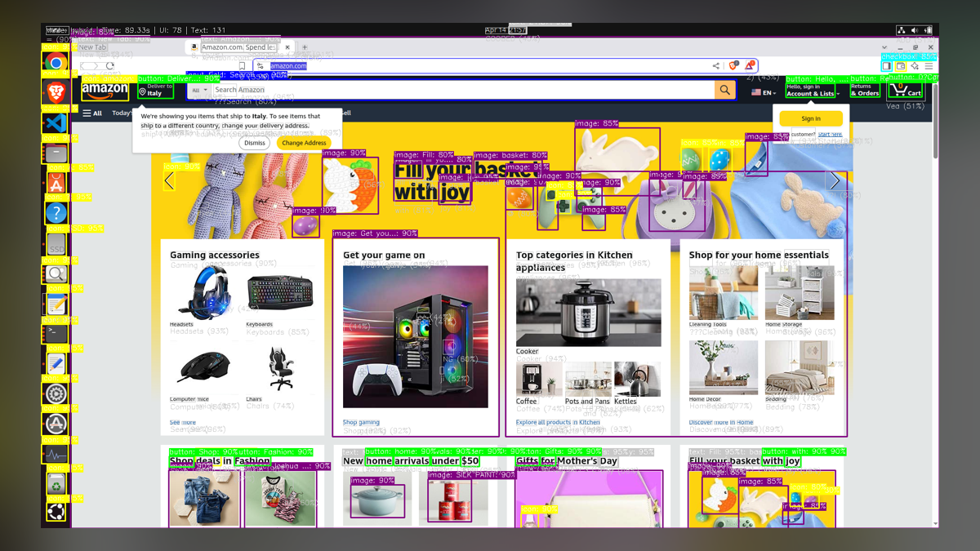The height and width of the screenshot is (551, 980).
Task: Open the Brave Rewards triangle icon
Action: (x=750, y=66)
